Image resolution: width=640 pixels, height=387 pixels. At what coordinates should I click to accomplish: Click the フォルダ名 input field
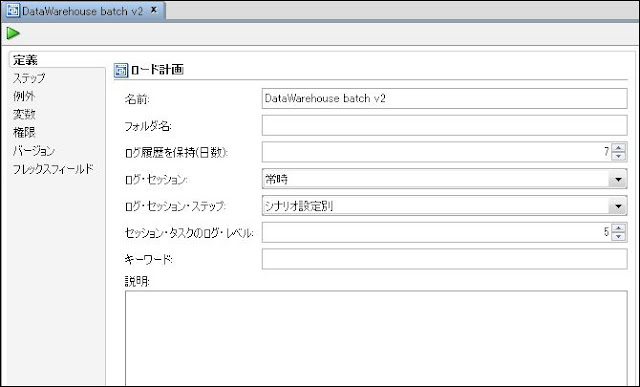point(444,125)
